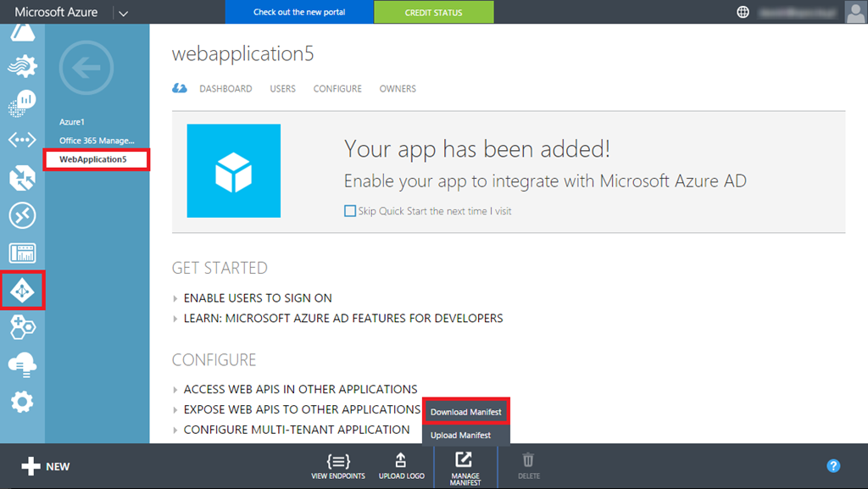Toggle the Skip Quick Start checkbox

pyautogui.click(x=349, y=211)
